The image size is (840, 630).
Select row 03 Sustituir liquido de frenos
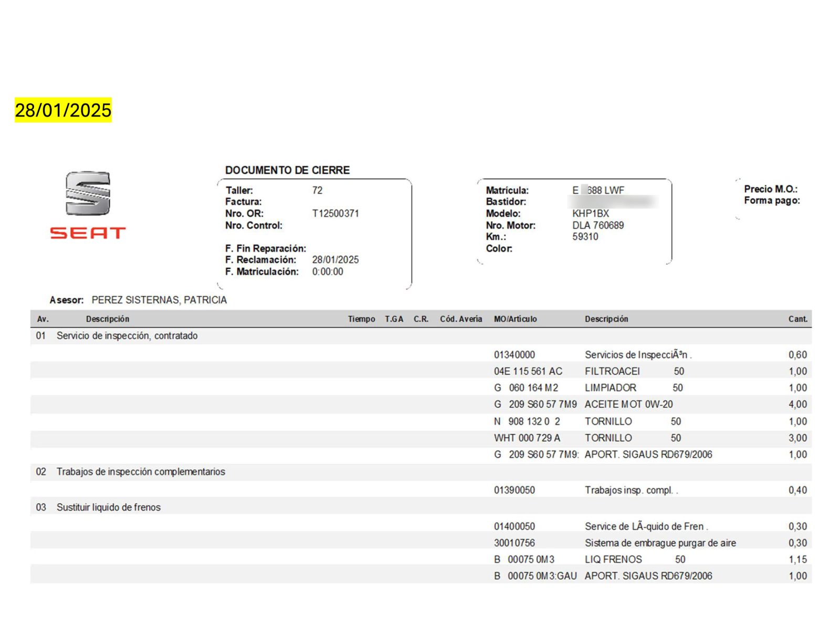109,508
